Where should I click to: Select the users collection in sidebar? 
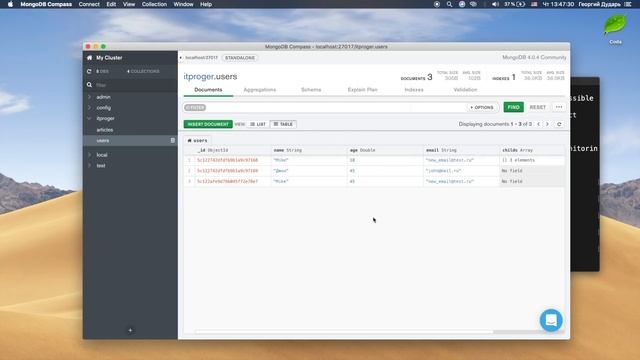tap(130, 140)
